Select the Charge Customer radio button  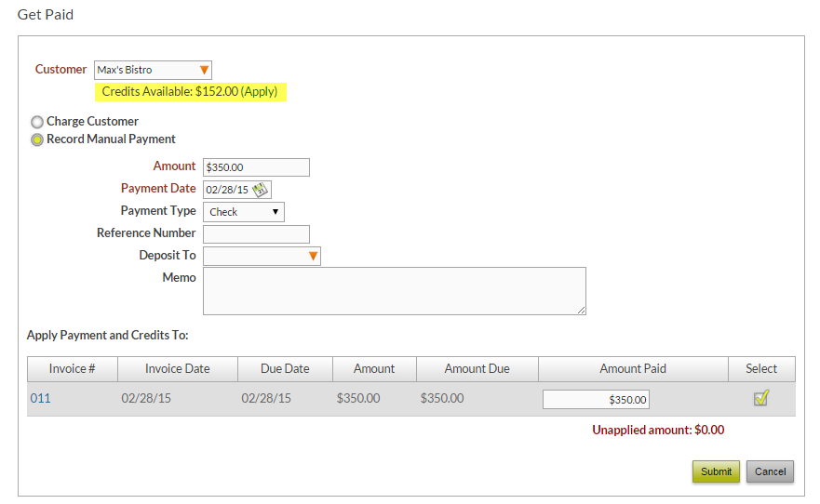point(37,122)
